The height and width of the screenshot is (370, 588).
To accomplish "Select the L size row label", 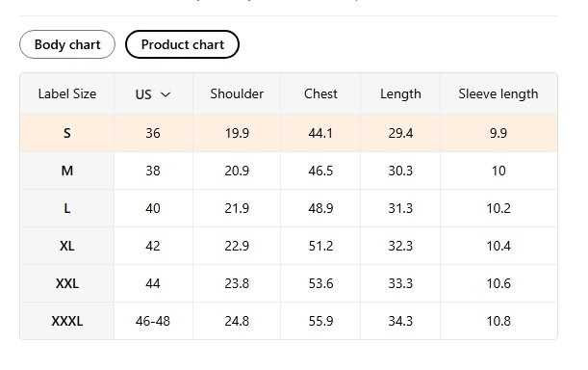I will point(67,208).
